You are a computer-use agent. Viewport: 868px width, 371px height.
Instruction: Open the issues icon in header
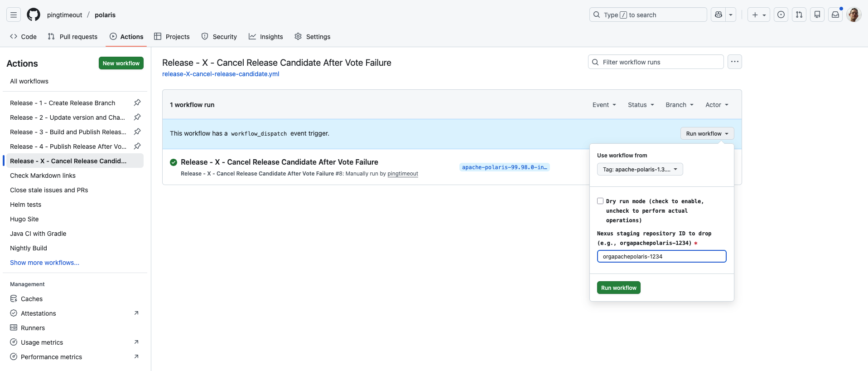pyautogui.click(x=781, y=15)
